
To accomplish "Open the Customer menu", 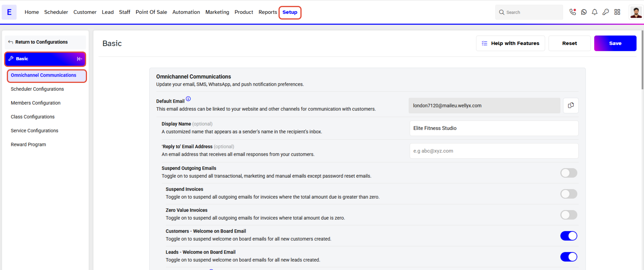I will pyautogui.click(x=85, y=12).
